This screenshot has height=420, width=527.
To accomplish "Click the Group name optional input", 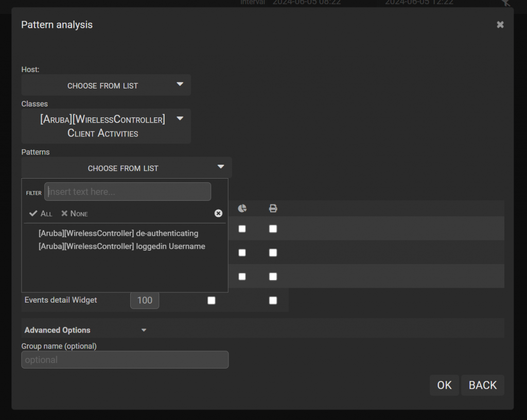I will [125, 359].
